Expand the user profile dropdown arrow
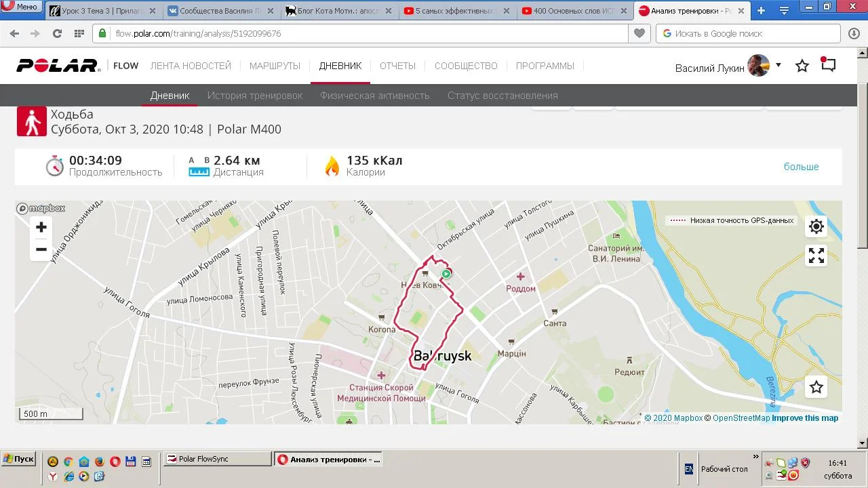 coord(778,65)
